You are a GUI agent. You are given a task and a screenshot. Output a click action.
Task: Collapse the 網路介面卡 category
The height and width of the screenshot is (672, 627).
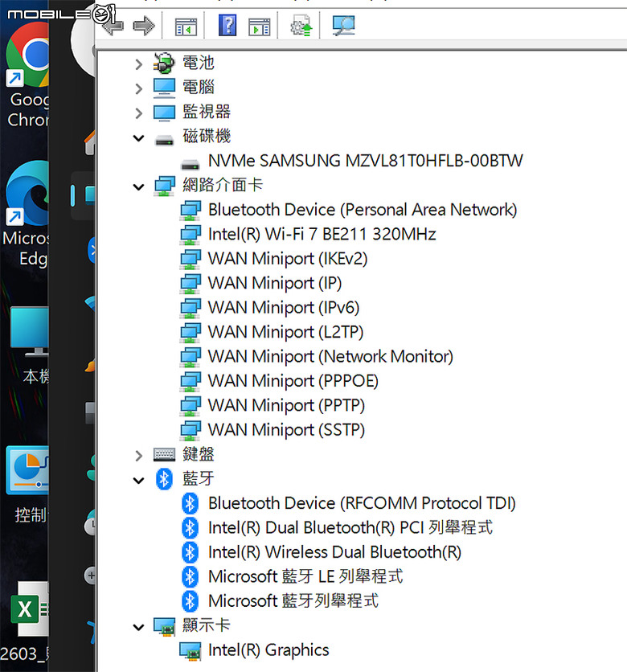click(x=138, y=186)
